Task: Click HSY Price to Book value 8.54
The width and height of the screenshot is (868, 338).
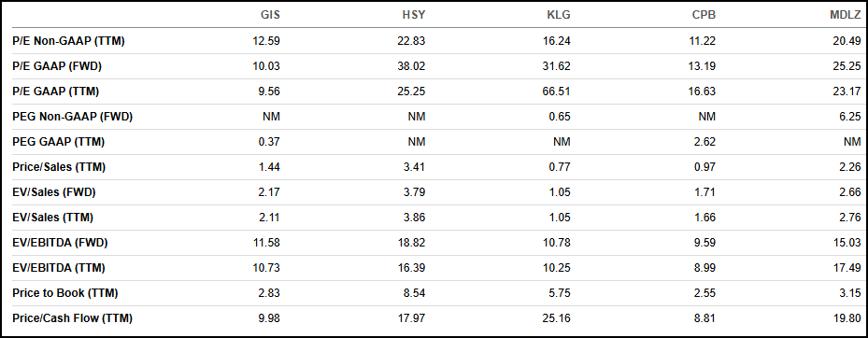Action: 416,293
